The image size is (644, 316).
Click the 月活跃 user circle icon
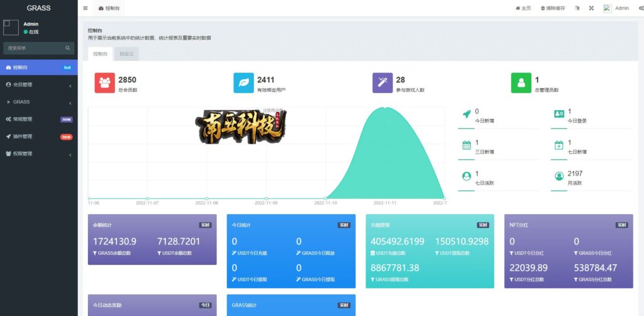click(559, 176)
